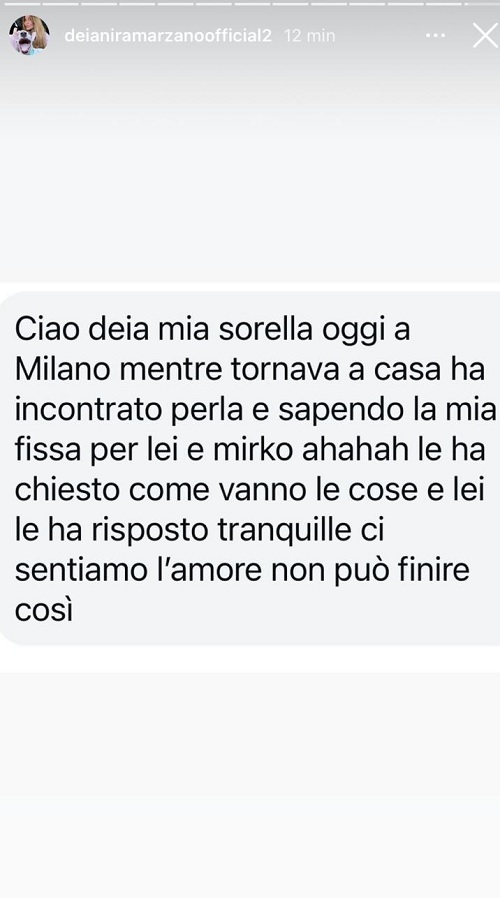Select the last story progress segment
Viewport: 500px width, 898px height.
483,3
